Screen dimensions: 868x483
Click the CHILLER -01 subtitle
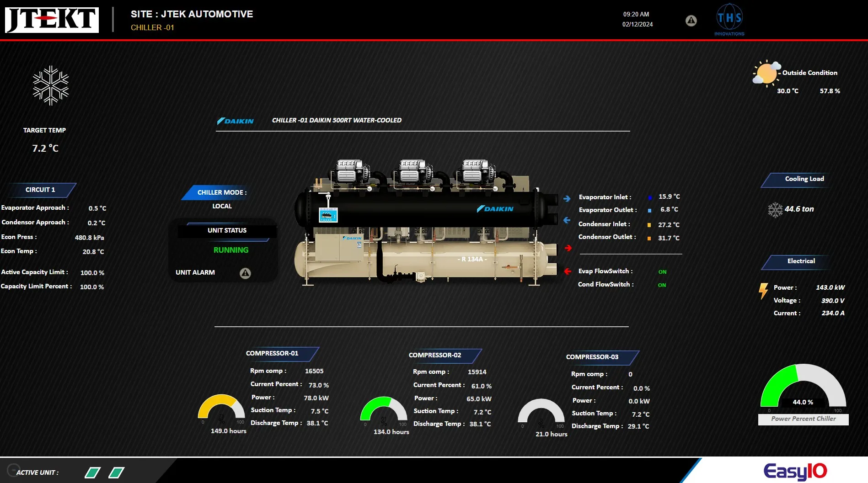click(152, 28)
